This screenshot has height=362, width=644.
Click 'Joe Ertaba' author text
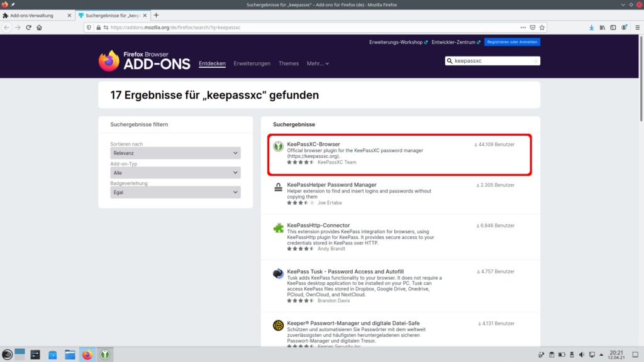click(x=330, y=203)
